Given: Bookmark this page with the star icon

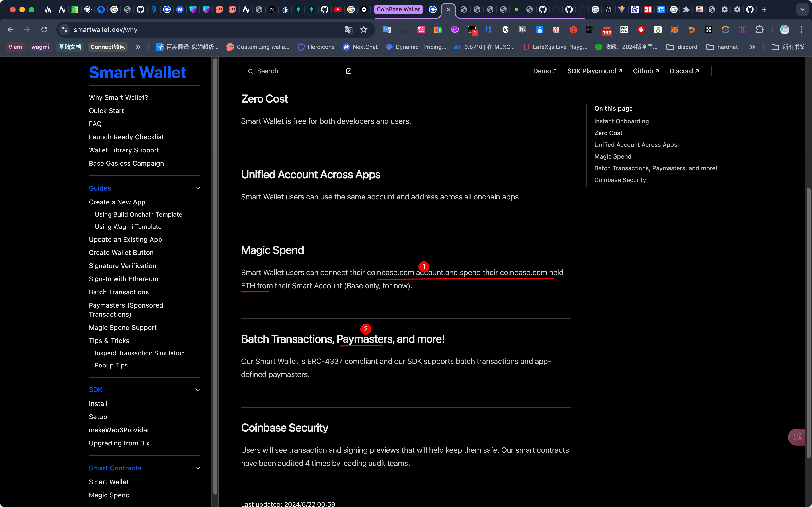Looking at the screenshot, I should coord(364,30).
